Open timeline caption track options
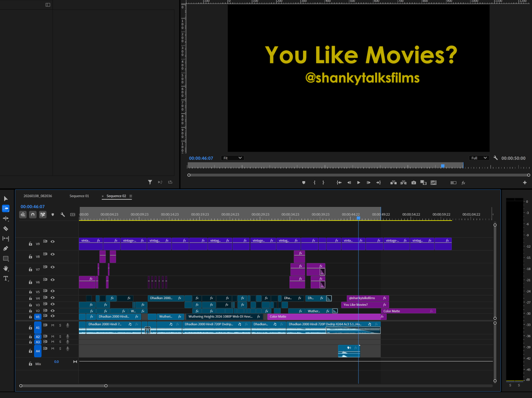This screenshot has width=532, height=398. 73,215
